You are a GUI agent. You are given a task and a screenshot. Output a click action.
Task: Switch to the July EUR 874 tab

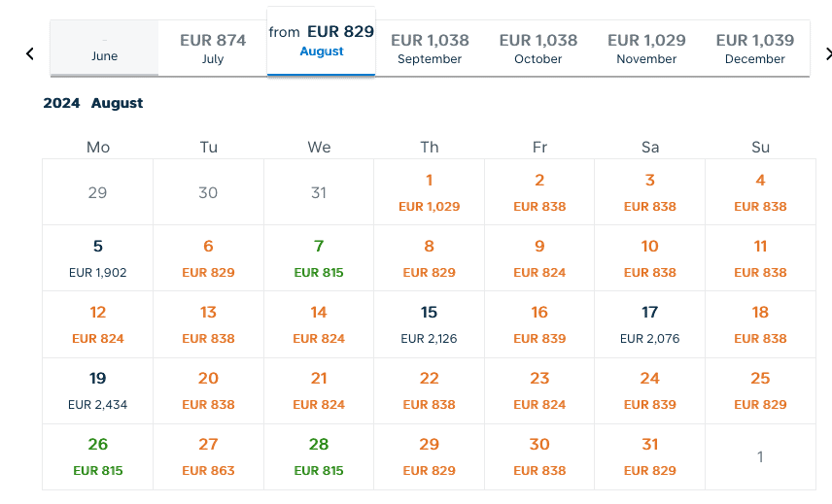(x=213, y=49)
